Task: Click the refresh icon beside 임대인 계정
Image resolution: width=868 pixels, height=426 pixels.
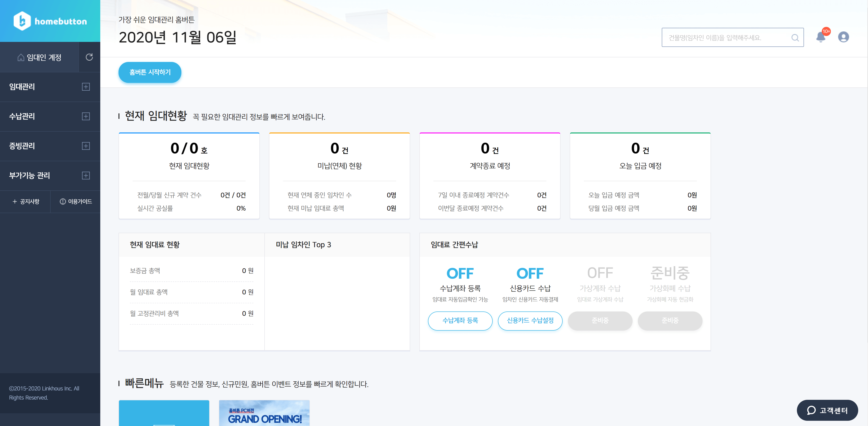Action: point(89,57)
